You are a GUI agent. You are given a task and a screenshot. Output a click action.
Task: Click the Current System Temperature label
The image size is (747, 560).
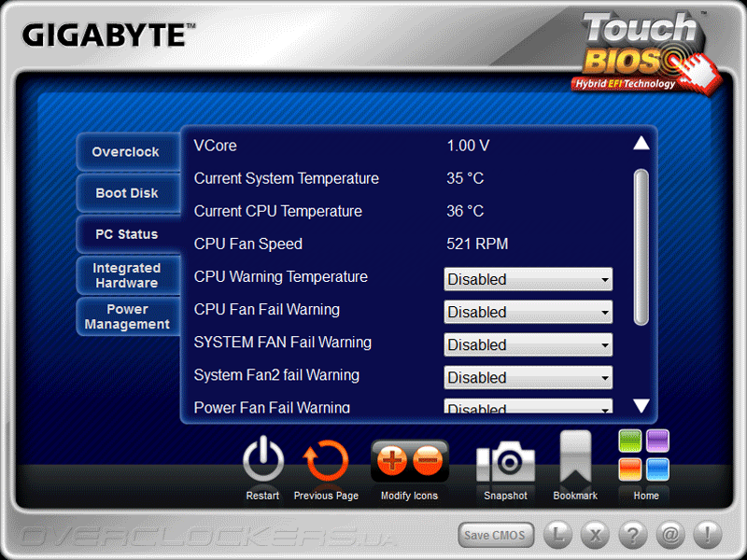click(287, 178)
